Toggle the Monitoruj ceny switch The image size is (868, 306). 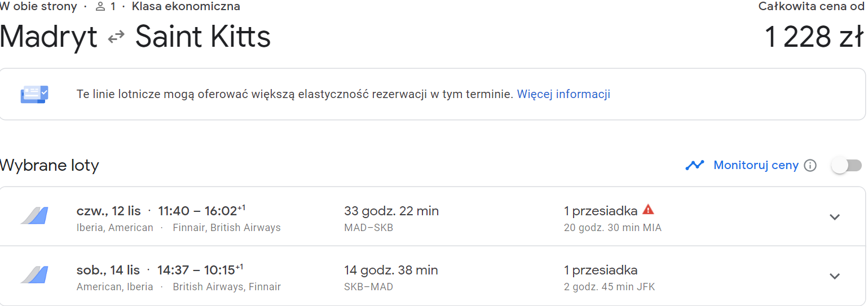point(847,166)
